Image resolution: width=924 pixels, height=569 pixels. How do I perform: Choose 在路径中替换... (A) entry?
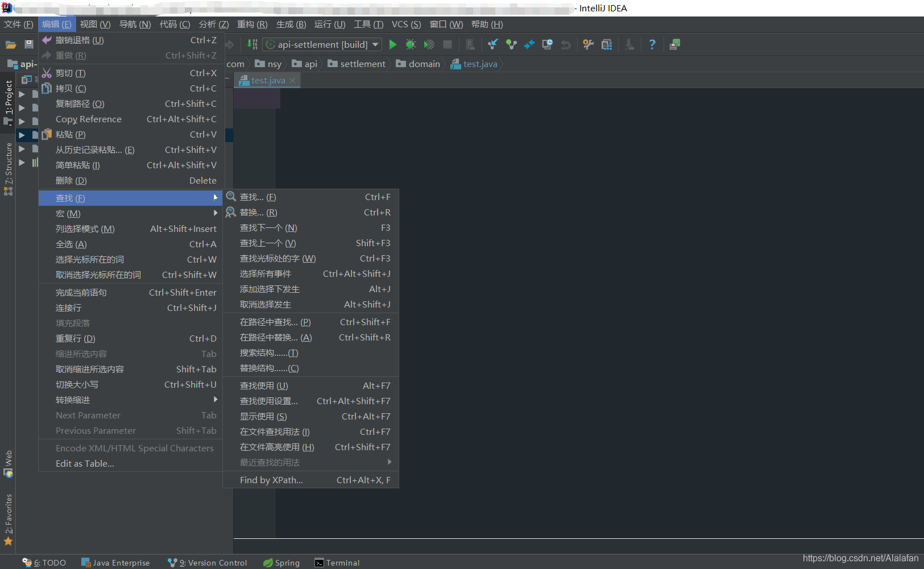(310, 338)
